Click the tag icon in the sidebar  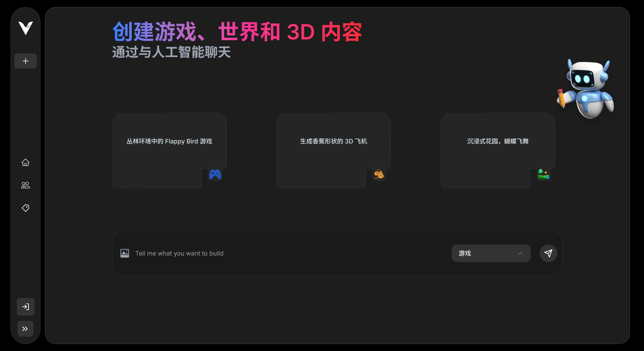pyautogui.click(x=25, y=208)
